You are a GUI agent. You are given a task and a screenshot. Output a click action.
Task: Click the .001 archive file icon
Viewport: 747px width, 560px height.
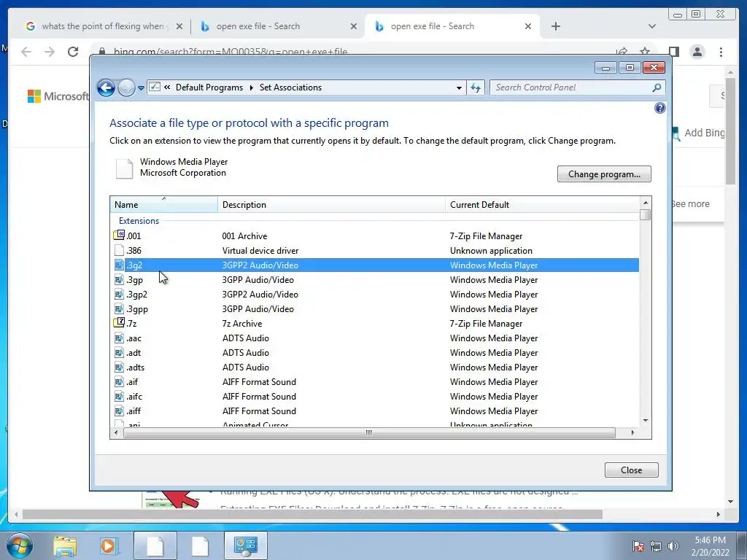(119, 236)
